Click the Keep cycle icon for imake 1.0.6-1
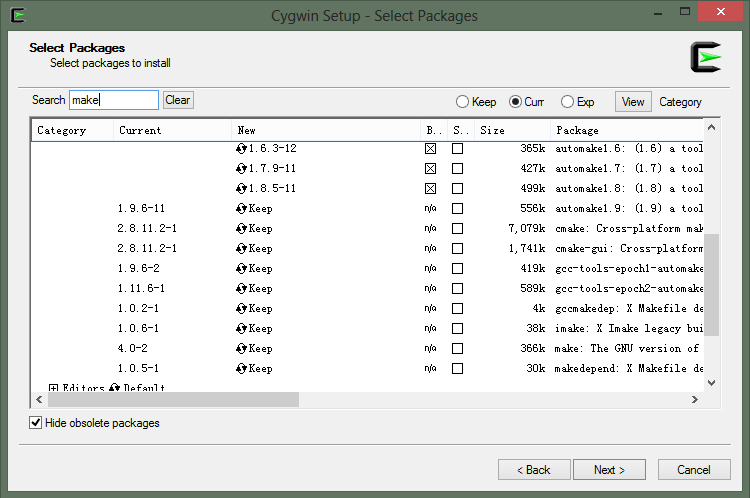 [241, 328]
